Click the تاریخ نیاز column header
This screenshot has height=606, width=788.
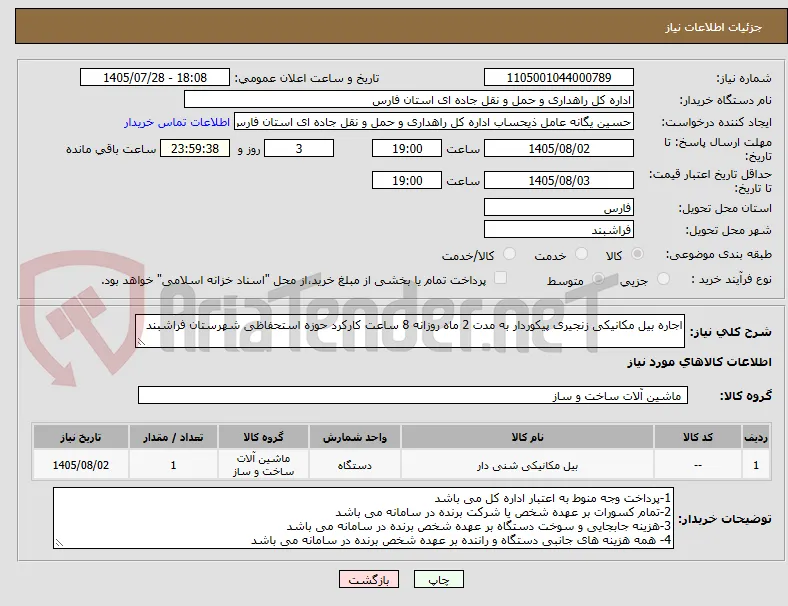click(x=81, y=437)
